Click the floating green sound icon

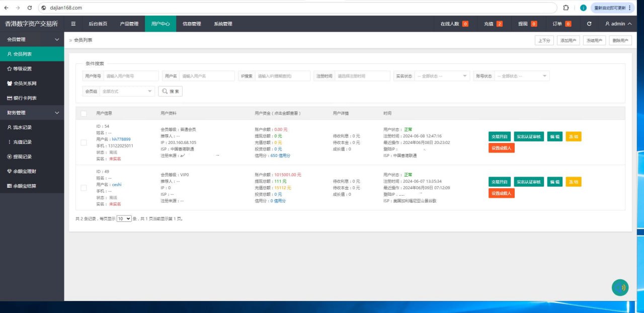(620, 287)
